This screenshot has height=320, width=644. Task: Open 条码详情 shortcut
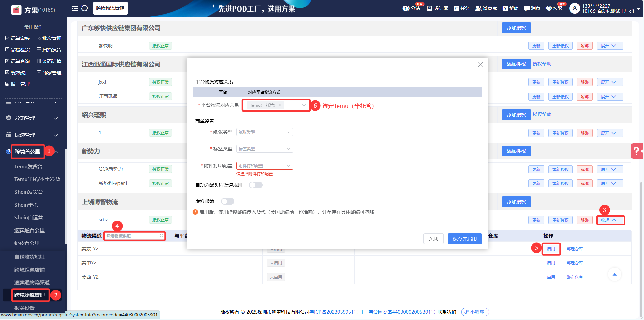tap(49, 61)
